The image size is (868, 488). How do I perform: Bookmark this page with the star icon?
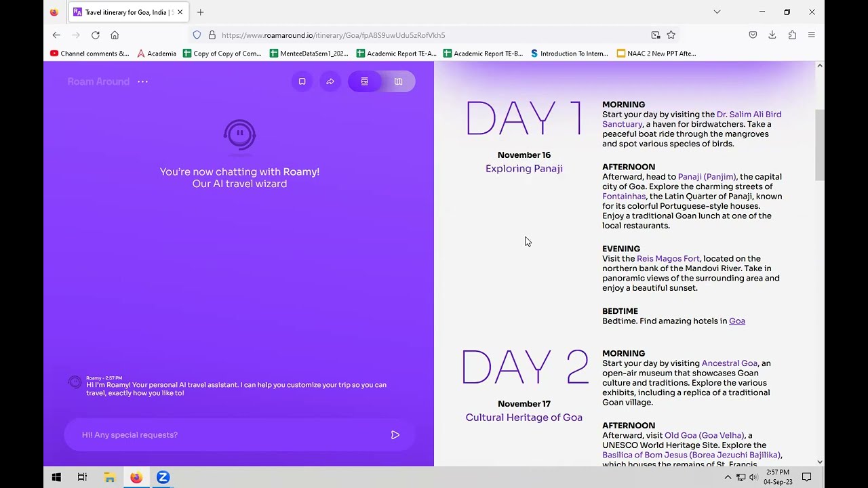click(671, 35)
